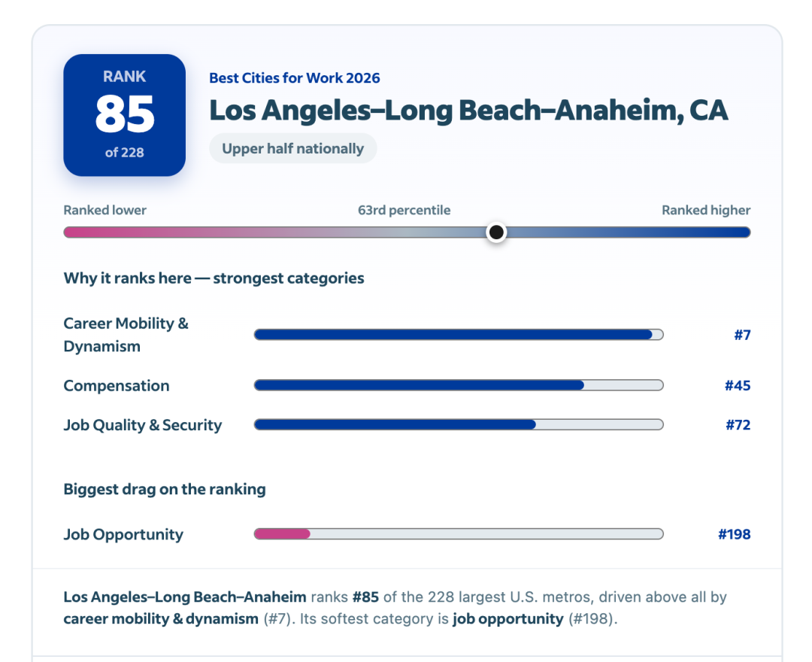
Task: Open the Best Cities for Work 2026 link
Action: tap(294, 77)
